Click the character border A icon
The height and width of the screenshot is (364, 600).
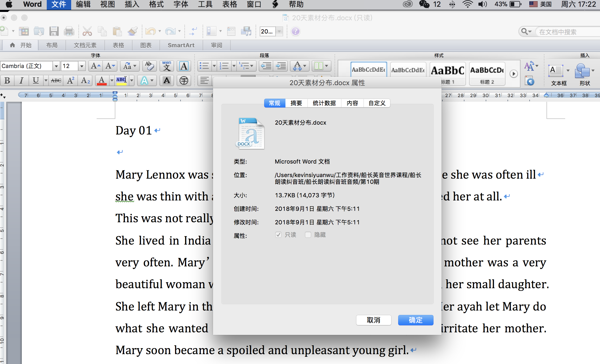click(184, 66)
